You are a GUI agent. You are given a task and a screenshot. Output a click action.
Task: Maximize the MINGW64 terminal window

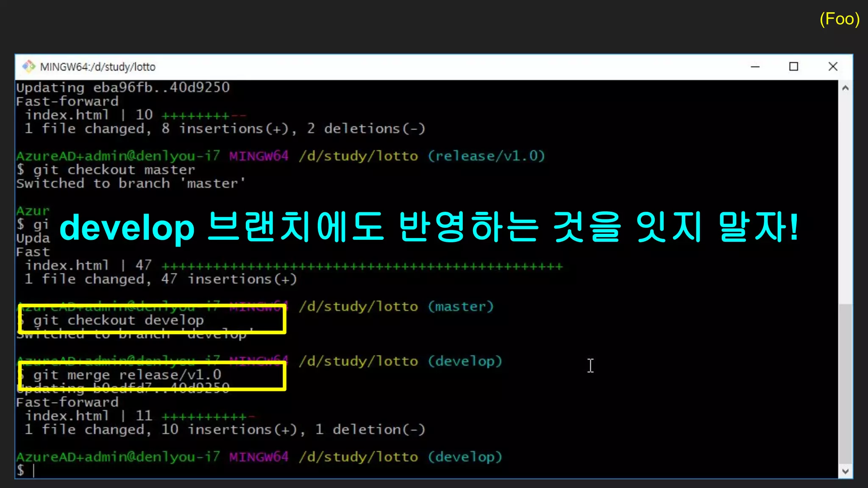(793, 67)
